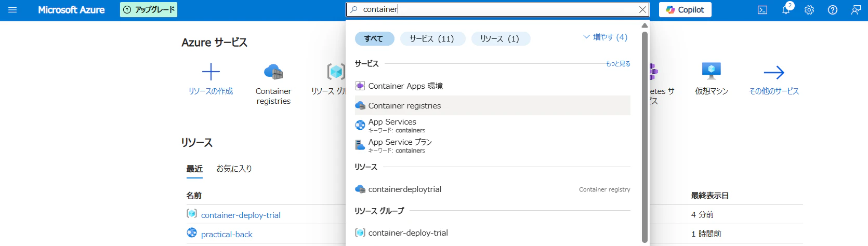Select リソース (1) filter pill
This screenshot has width=868, height=246.
tap(501, 39)
